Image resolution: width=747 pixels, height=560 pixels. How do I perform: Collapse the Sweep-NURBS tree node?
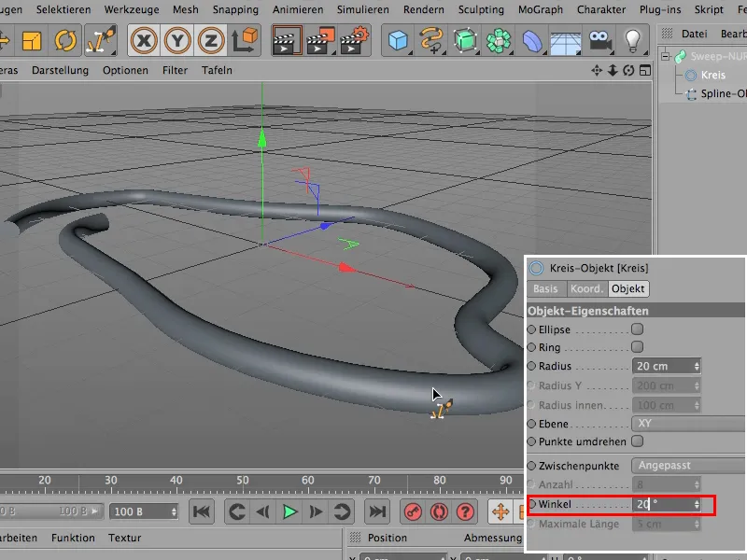[x=666, y=56]
